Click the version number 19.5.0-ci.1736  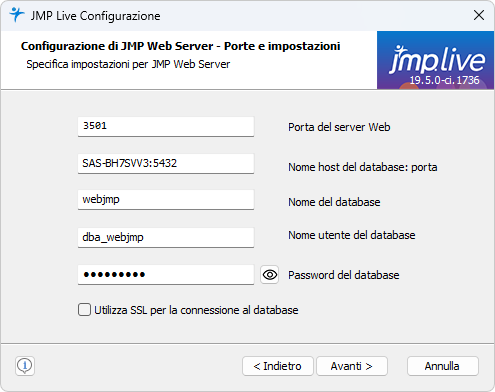tap(444, 80)
